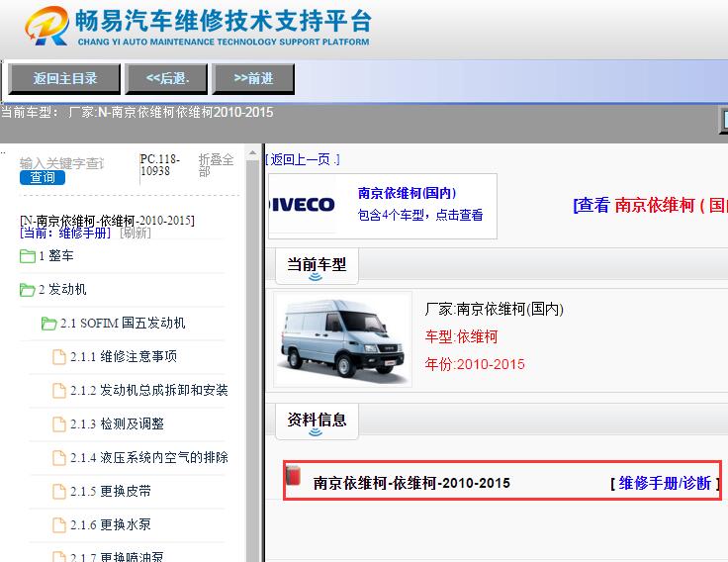This screenshot has height=562, width=728.
Task: Click the blue 查询 search button
Action: click(43, 177)
